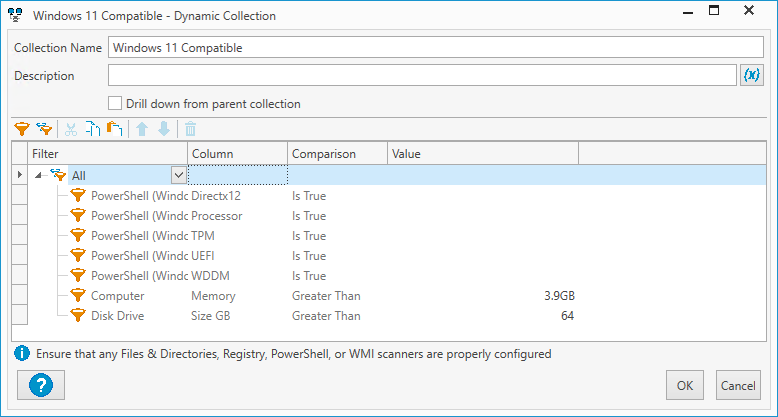
Task: Click the Copy toolbar icon
Action: [93, 130]
